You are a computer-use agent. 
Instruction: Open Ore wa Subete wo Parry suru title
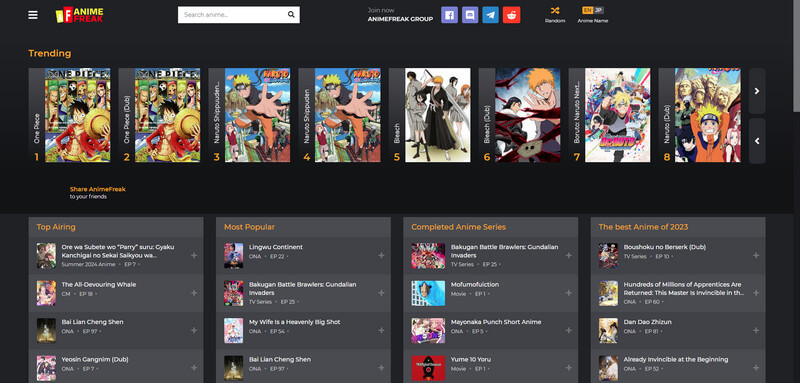click(x=118, y=251)
